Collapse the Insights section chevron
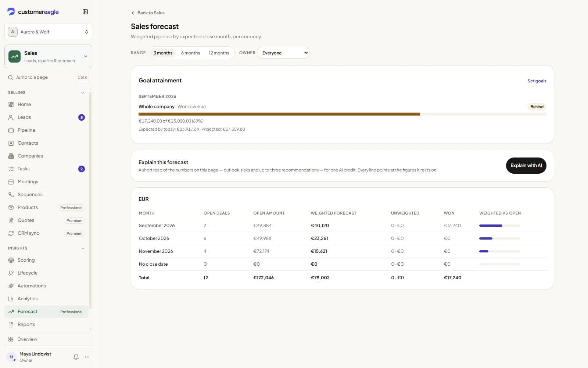 pos(83,248)
